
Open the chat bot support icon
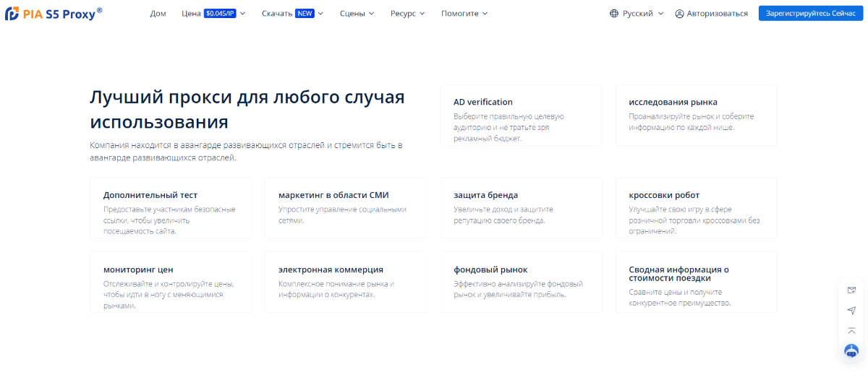click(851, 350)
